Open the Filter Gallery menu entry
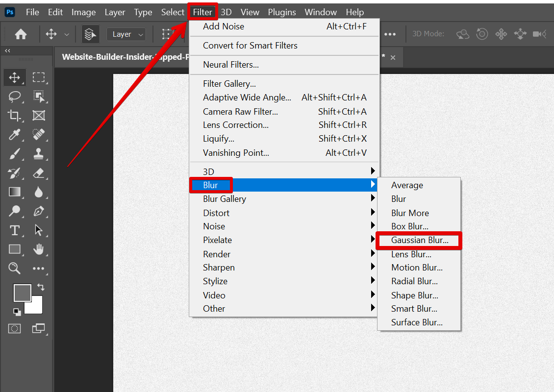Image resolution: width=554 pixels, height=392 pixels. click(x=229, y=84)
